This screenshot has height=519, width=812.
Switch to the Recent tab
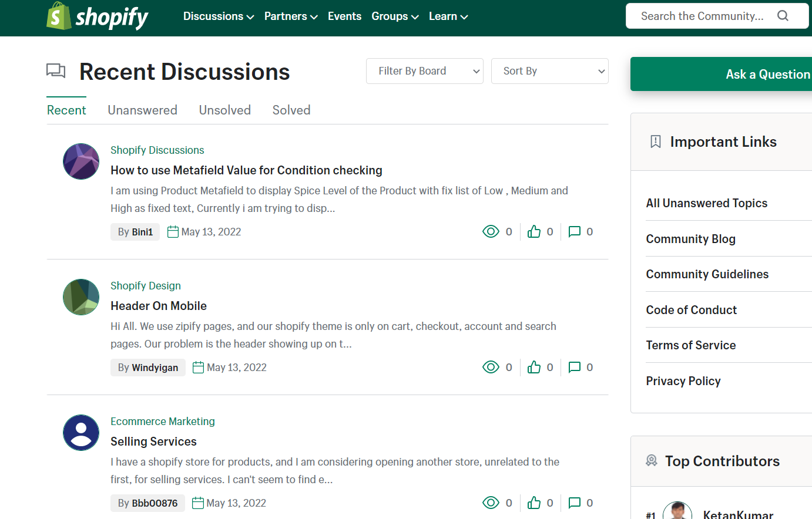(66, 110)
